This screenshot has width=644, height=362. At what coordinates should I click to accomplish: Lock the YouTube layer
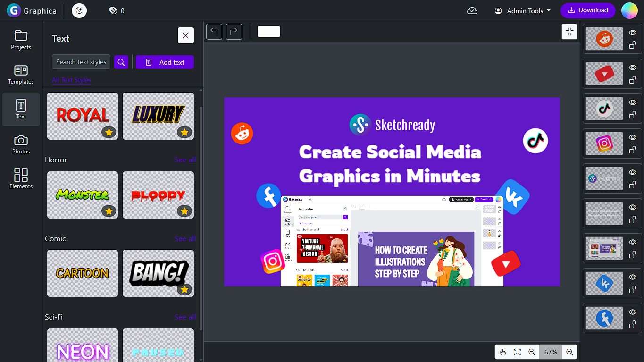click(632, 80)
